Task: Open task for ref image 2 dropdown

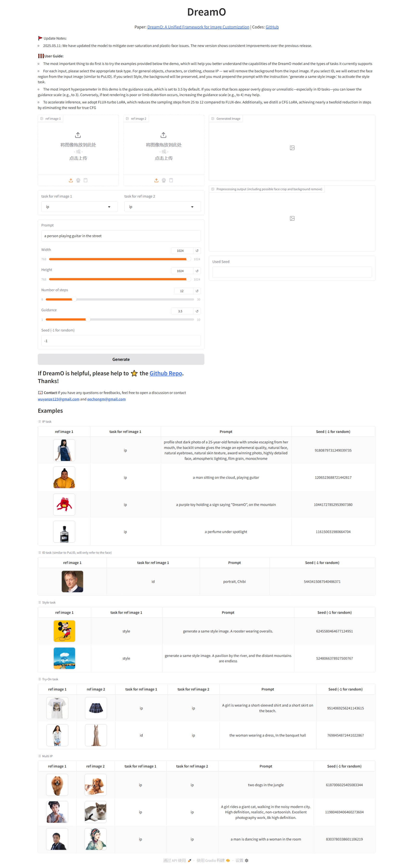Action: point(162,206)
